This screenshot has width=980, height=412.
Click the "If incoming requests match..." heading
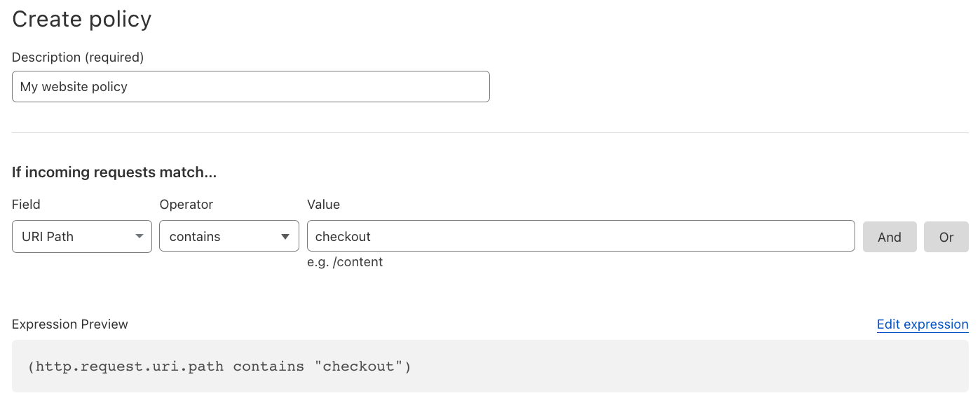(x=114, y=172)
